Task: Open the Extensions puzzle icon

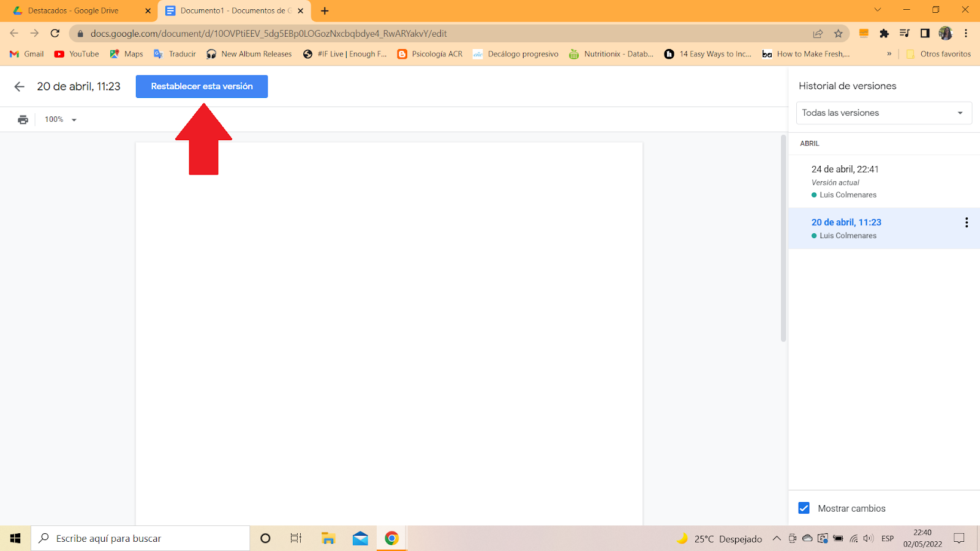Action: (884, 33)
